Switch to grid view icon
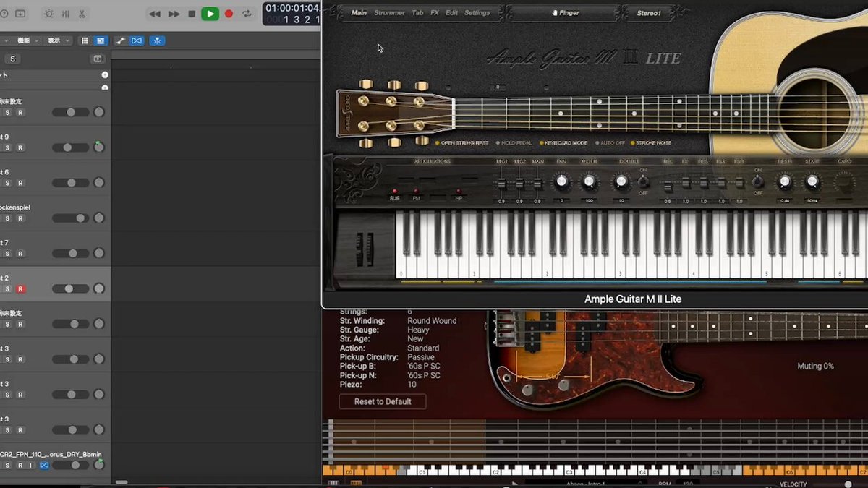Image resolution: width=868 pixels, height=488 pixels. (x=85, y=40)
